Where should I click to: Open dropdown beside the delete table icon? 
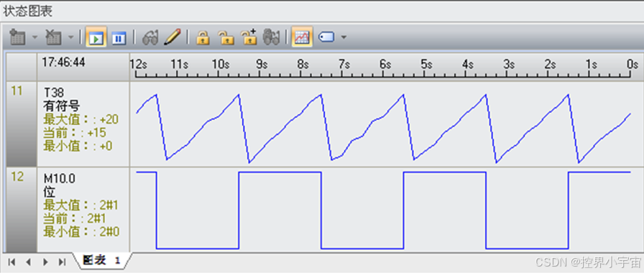click(x=70, y=37)
